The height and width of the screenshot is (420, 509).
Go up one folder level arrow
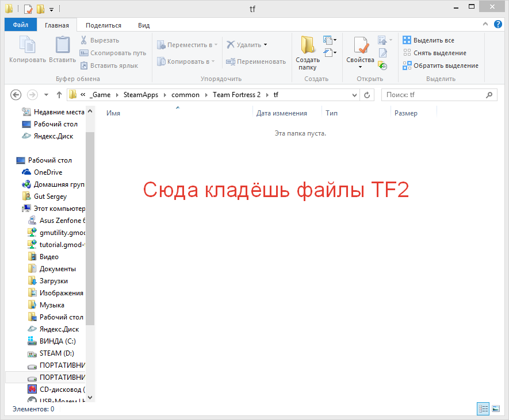click(x=59, y=95)
